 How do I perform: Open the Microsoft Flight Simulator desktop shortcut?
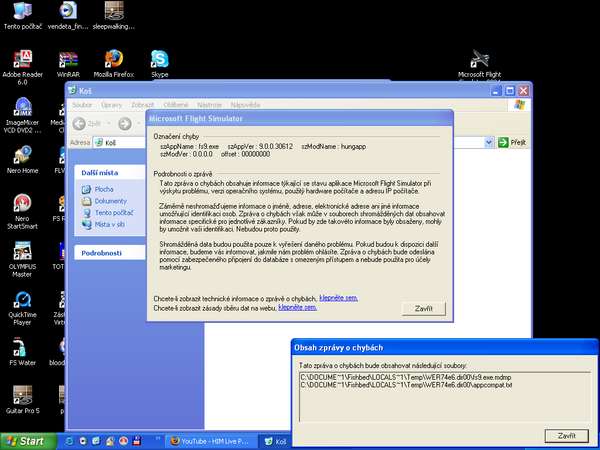(x=479, y=64)
